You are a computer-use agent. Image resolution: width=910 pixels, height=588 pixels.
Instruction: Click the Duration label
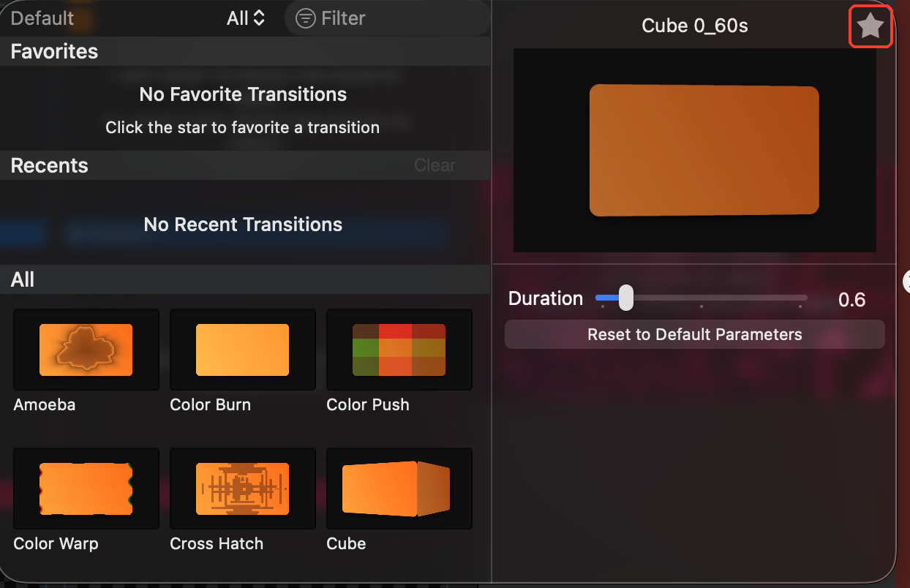tap(546, 298)
